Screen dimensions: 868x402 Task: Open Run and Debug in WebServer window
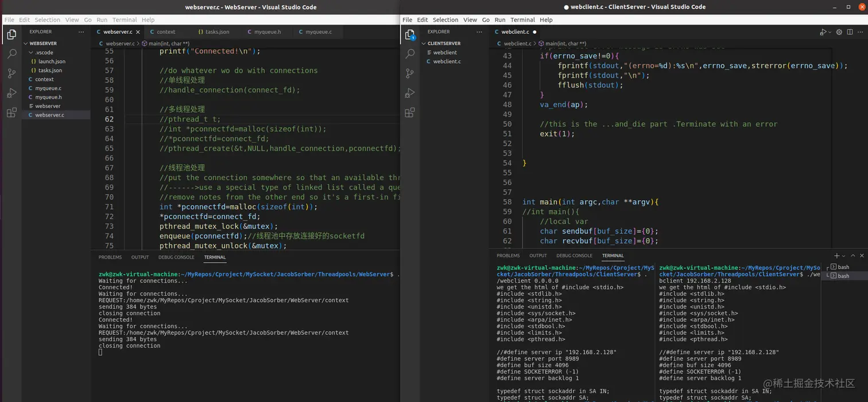pos(11,93)
